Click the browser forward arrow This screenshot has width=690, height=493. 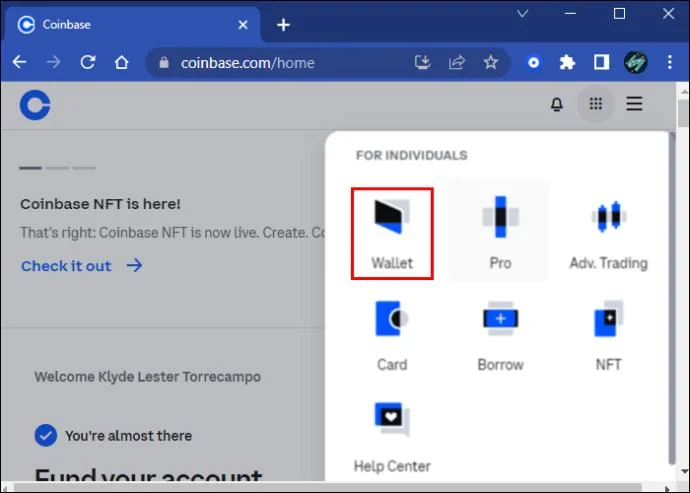point(53,62)
